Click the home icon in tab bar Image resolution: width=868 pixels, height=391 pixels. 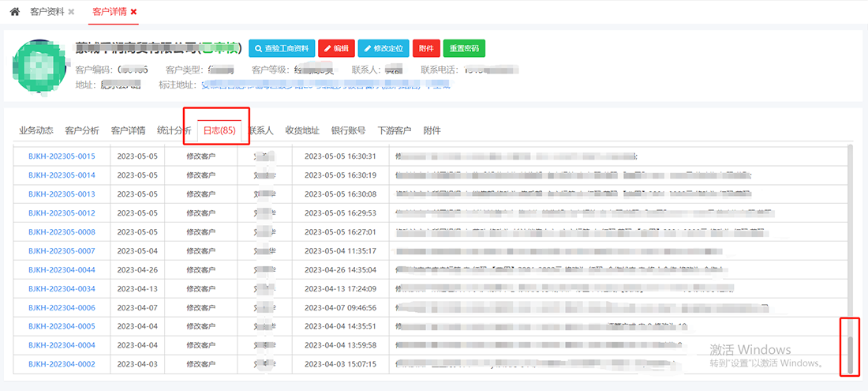(14, 12)
